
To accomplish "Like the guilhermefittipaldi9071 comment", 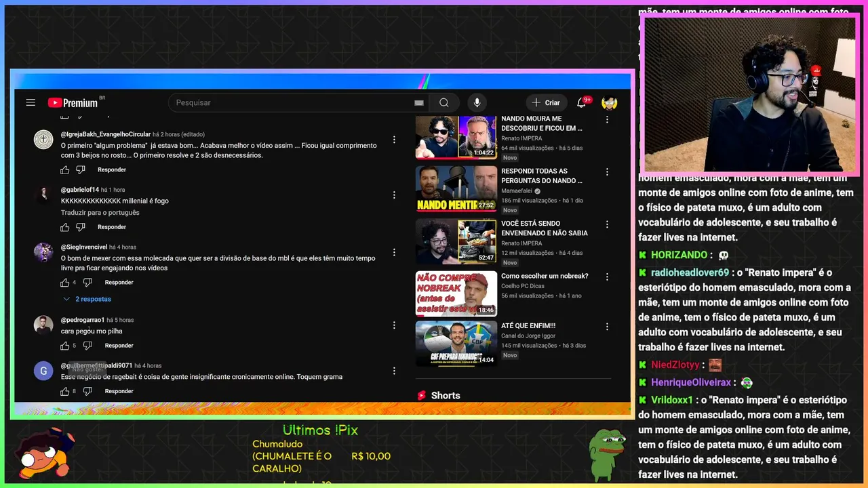I will pos(65,391).
